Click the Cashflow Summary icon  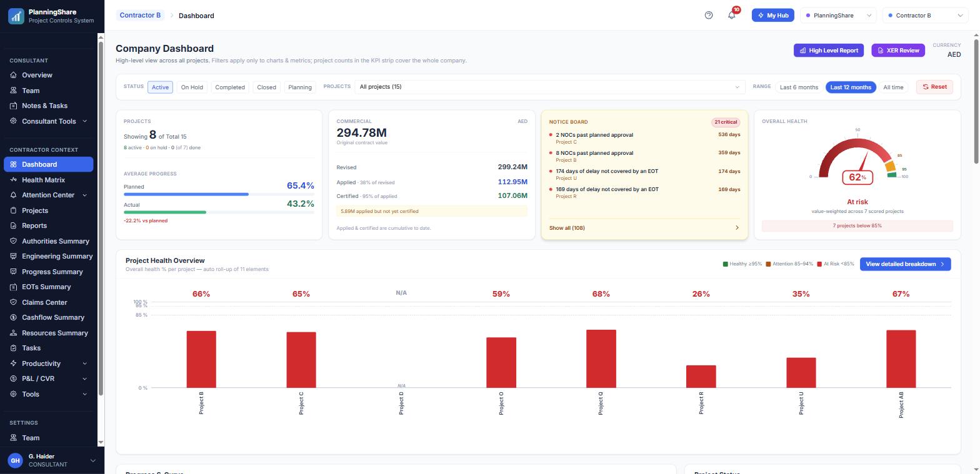[x=13, y=317]
